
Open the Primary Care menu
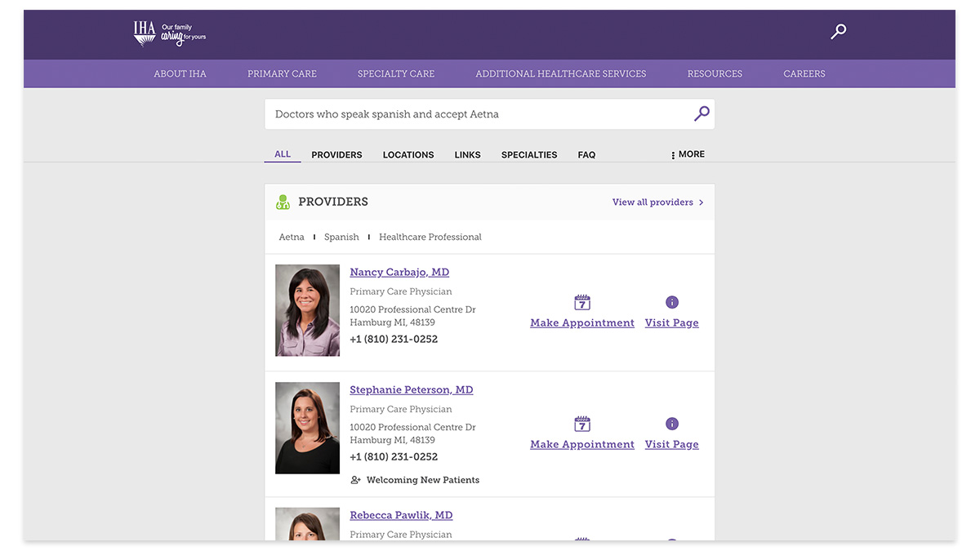[x=282, y=73]
